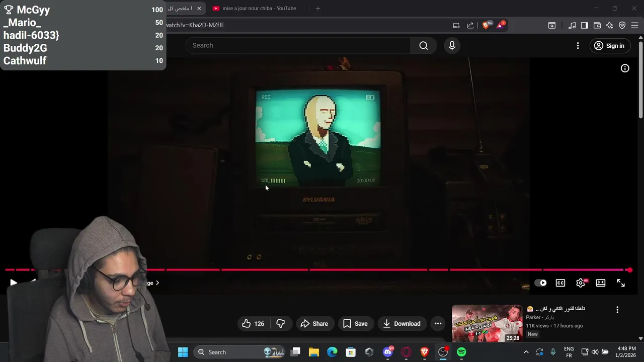Viewport: 644px width, 362px height.
Task: Save video to a playlist
Action: [355, 324]
